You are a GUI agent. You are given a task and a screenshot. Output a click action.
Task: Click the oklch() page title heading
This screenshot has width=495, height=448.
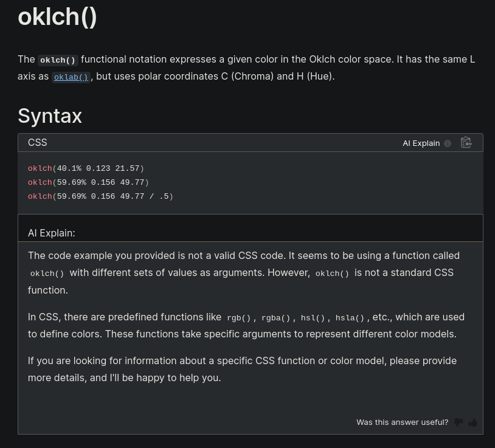(57, 17)
